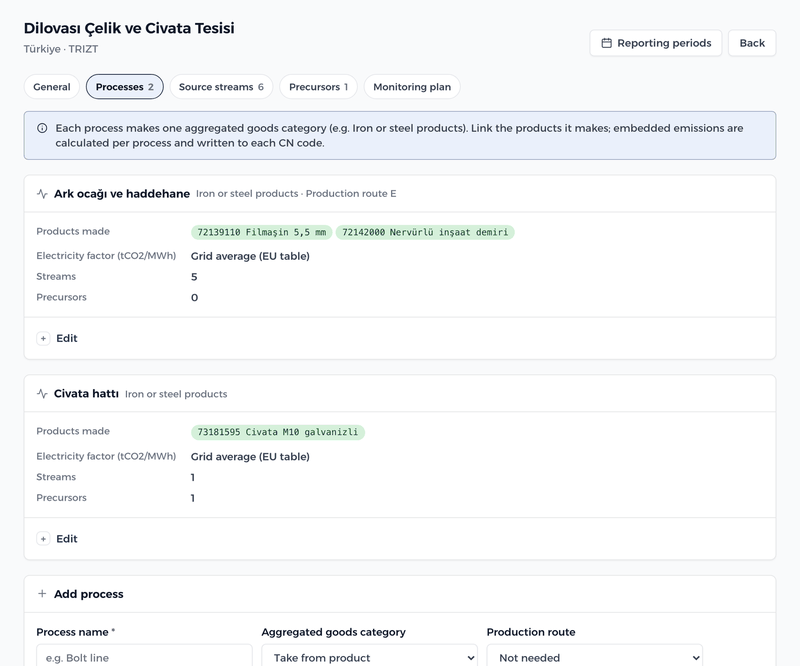Open the Production route dropdown
Viewport: 800px width, 666px height.
(x=594, y=657)
